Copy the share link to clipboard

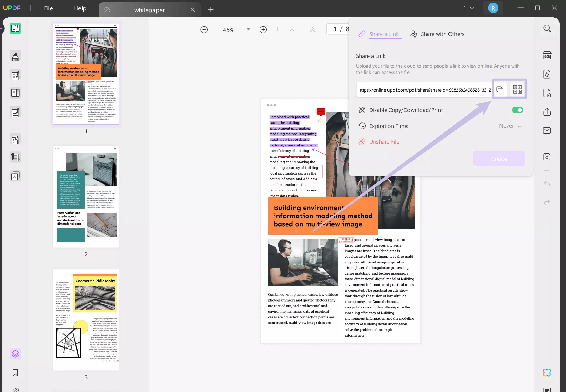(500, 90)
